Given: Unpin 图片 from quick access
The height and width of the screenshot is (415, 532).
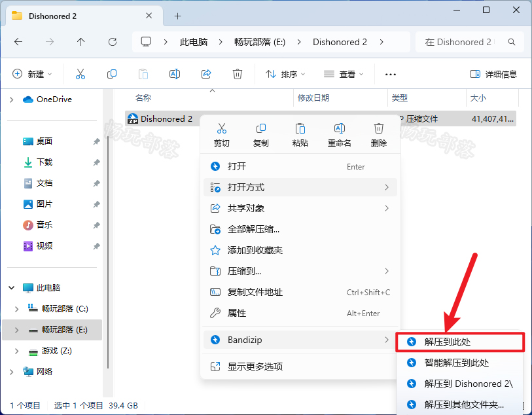Looking at the screenshot, I should click(x=96, y=204).
